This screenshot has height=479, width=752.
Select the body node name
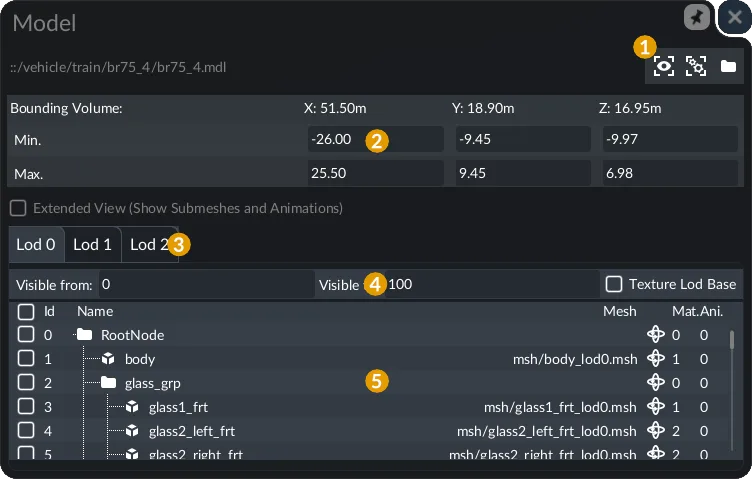pos(140,359)
